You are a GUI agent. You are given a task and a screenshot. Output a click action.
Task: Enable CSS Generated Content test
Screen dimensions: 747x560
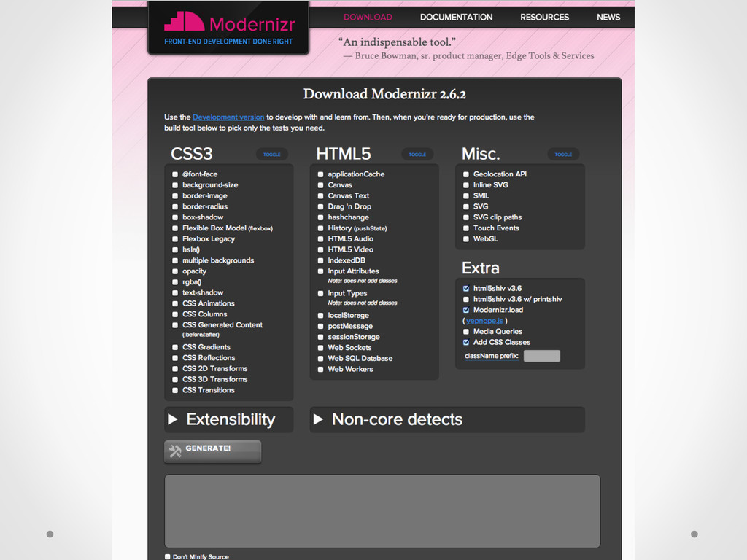click(x=175, y=325)
